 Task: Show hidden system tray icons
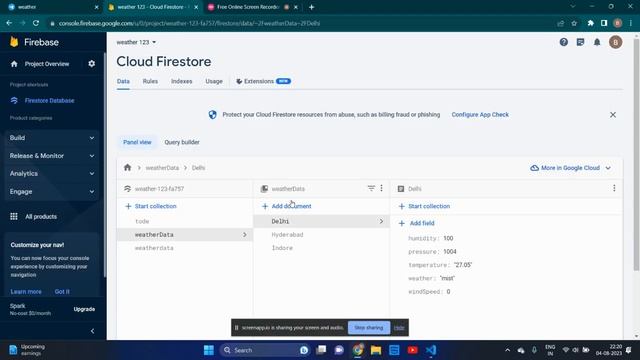[x=507, y=350]
